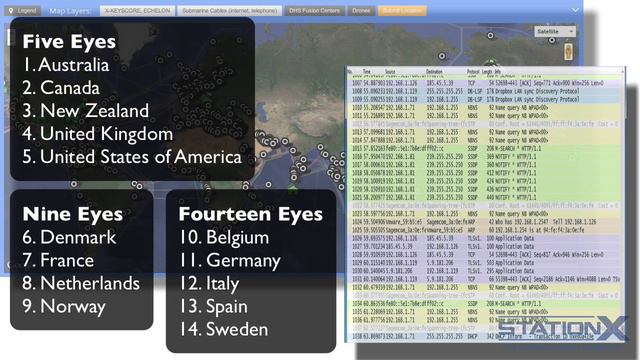Click the United States of America entry
Screen dimensions: 640x360
132,157
